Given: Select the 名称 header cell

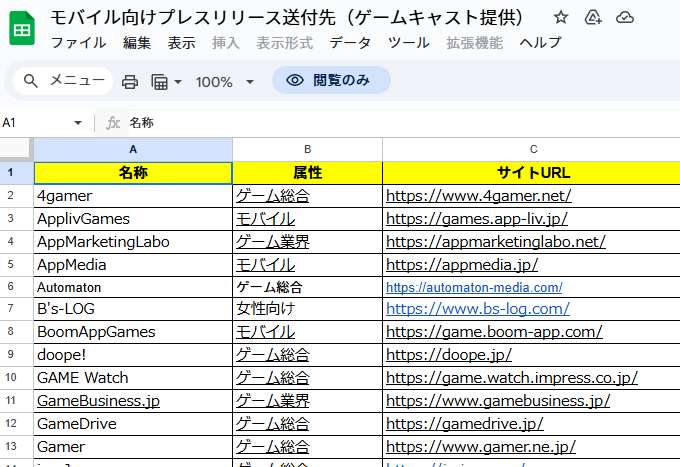Looking at the screenshot, I should pyautogui.click(x=133, y=173).
